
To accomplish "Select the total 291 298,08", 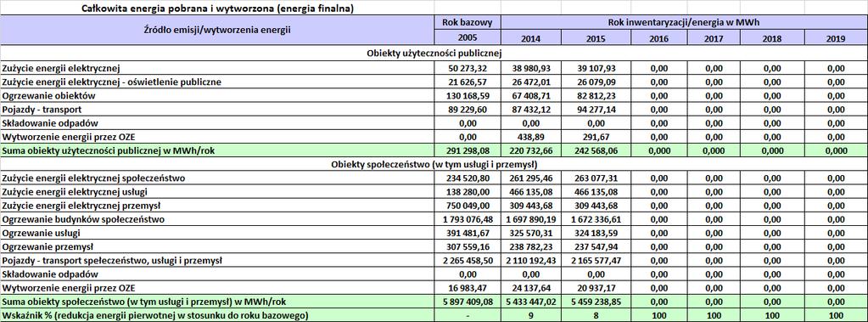I will tap(468, 150).
